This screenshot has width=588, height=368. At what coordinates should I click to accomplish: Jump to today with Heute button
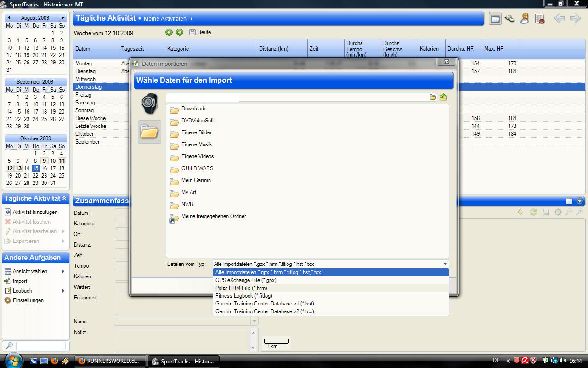(200, 32)
